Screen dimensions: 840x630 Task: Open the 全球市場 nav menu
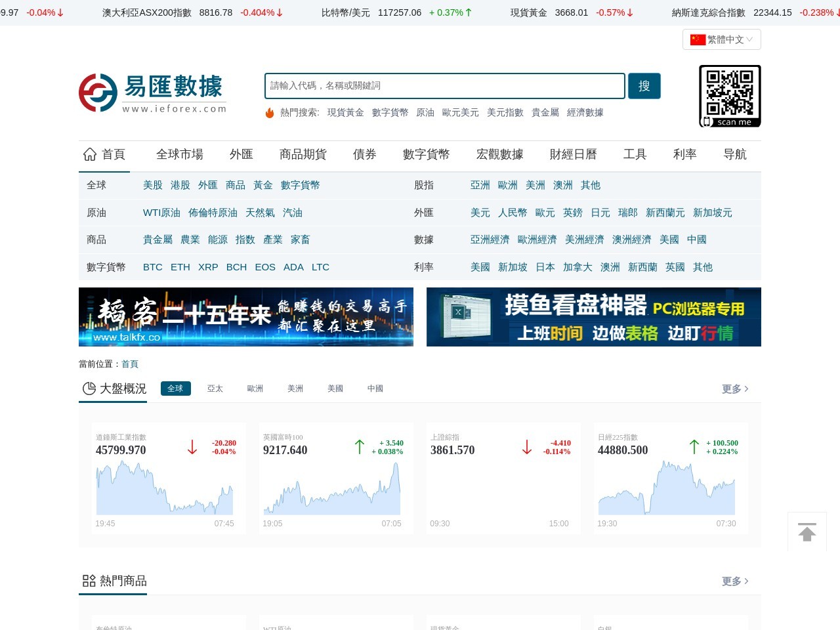[x=180, y=154]
